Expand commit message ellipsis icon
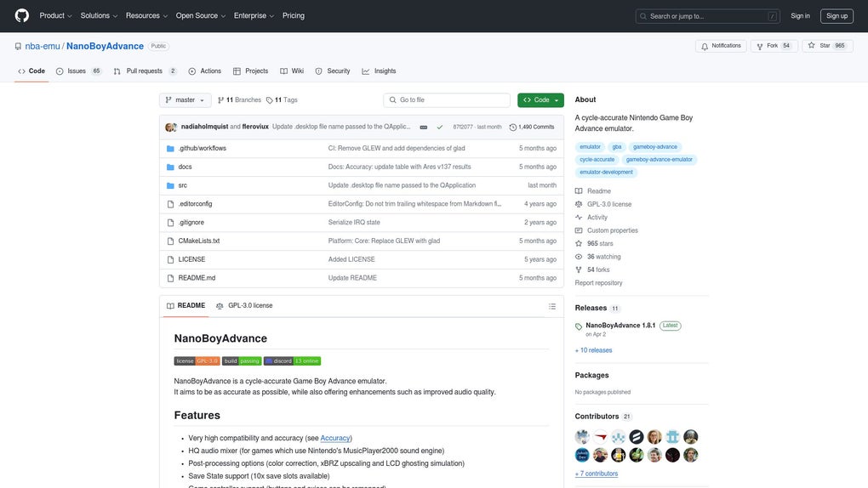 pyautogui.click(x=424, y=127)
